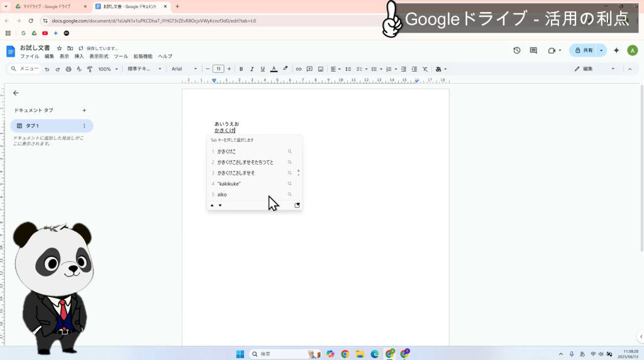The width and height of the screenshot is (644, 360).
Task: Increase font size with plus button
Action: [x=229, y=69]
